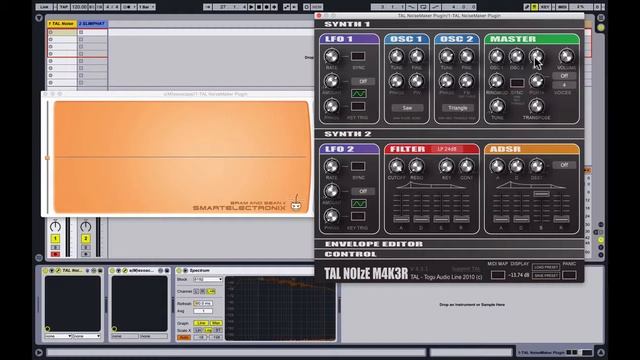Image resolution: width=640 pixels, height=360 pixels.
Task: Open OSC 1 waveform selector showing Saw
Action: (x=407, y=108)
